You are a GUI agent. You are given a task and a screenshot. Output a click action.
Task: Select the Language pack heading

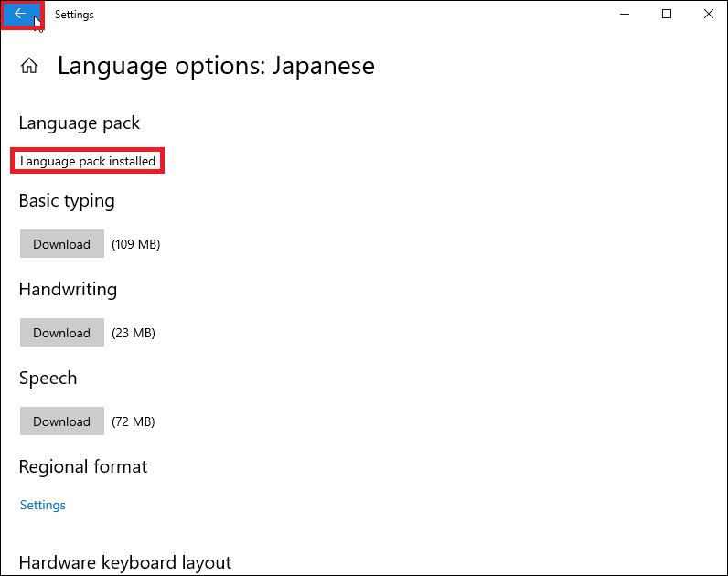pyautogui.click(x=80, y=123)
